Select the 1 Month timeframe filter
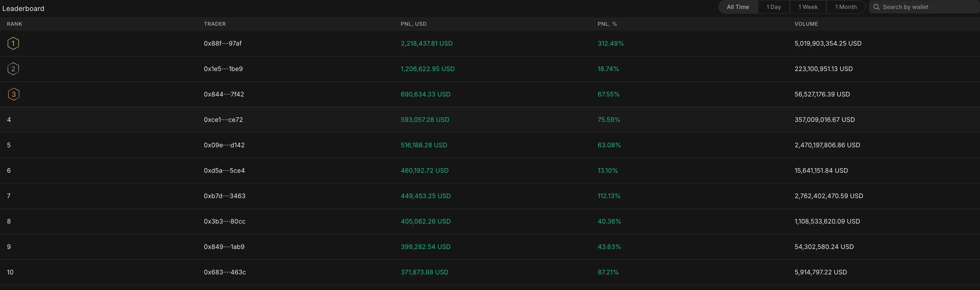Viewport: 980px width, 290px height. (845, 7)
